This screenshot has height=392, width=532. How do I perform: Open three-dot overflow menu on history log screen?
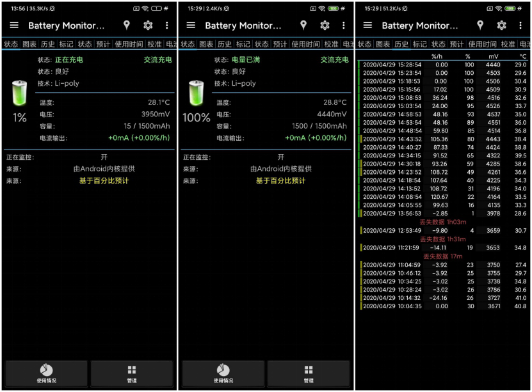point(520,26)
